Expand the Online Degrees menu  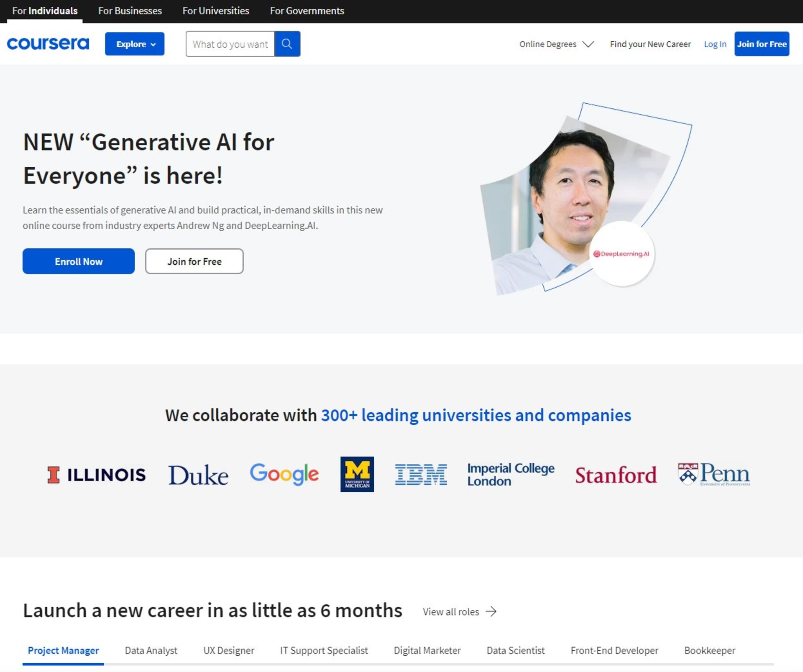point(557,44)
